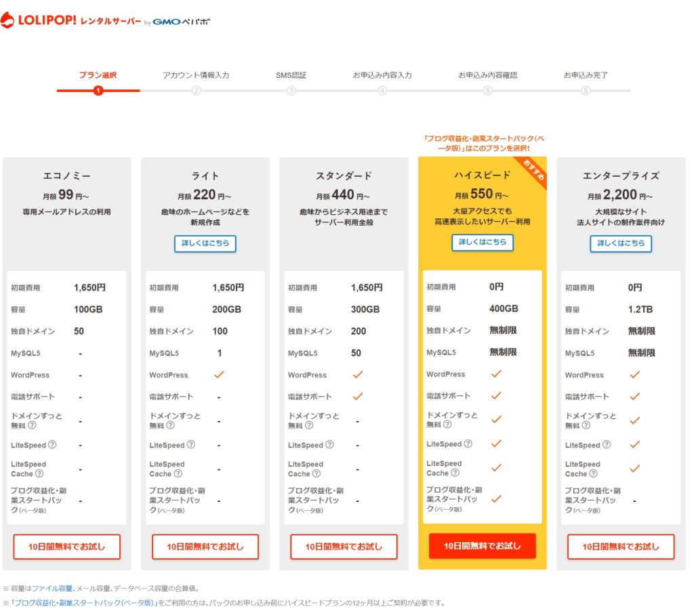Start 10-day free trial for High Speed plan
This screenshot has width=694, height=616.
coord(483,546)
